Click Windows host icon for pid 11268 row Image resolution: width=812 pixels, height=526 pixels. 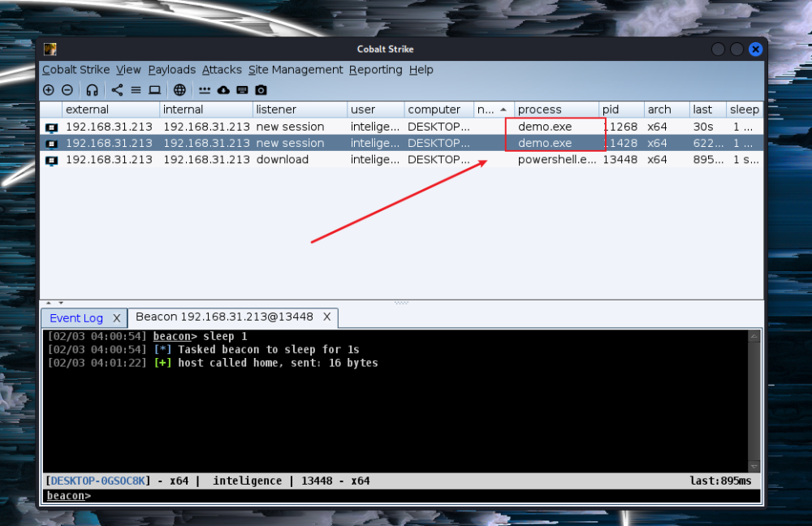pyautogui.click(x=51, y=127)
